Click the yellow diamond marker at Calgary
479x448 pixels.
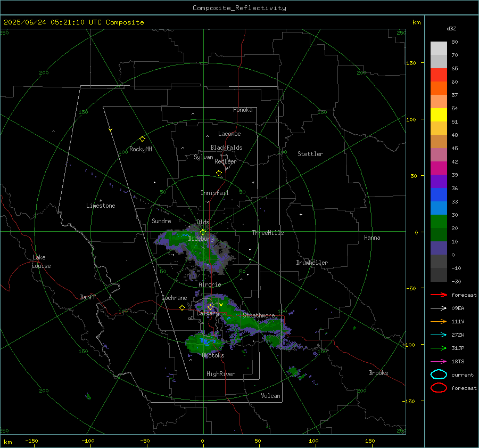(x=210, y=307)
